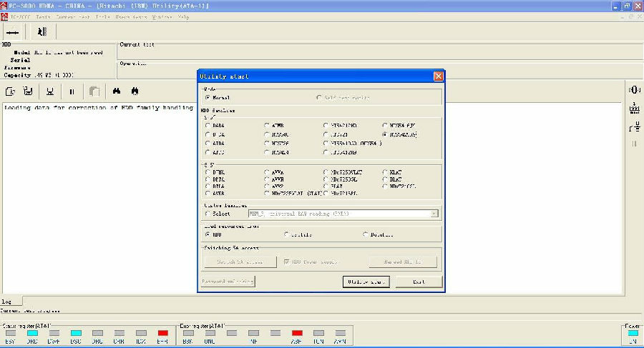The height and width of the screenshot is (348, 644).
Task: Click the chip module icon on right sidebar
Action: point(634,109)
